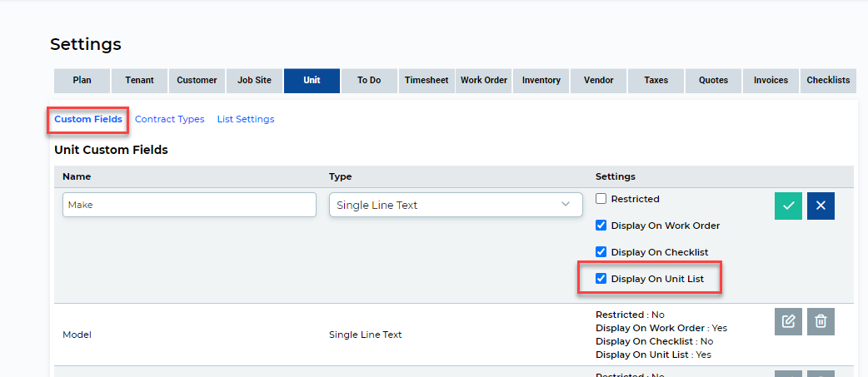The height and width of the screenshot is (377, 868).
Task: Delete the Model custom field
Action: (821, 321)
